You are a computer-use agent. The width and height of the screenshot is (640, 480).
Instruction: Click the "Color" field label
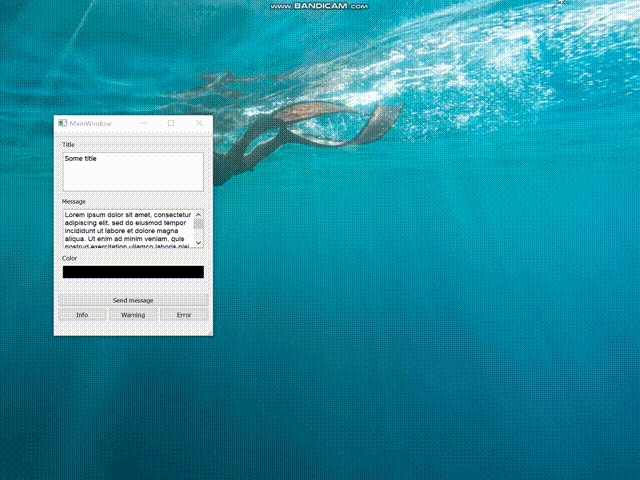69,258
